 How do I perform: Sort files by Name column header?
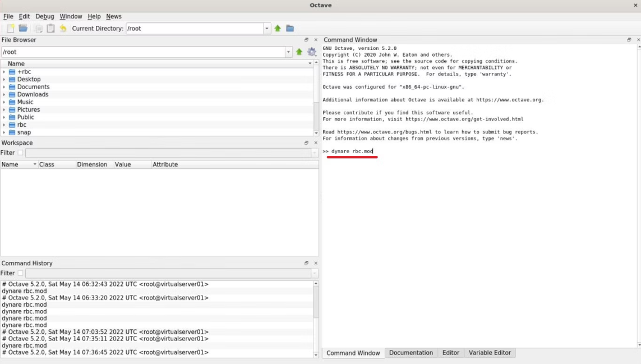point(157,64)
